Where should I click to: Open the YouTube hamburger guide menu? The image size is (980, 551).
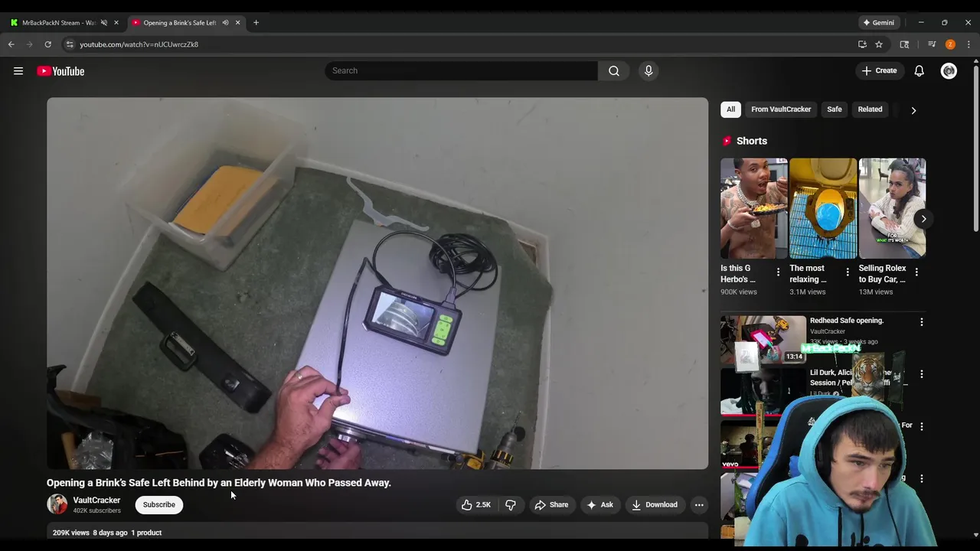click(x=18, y=71)
